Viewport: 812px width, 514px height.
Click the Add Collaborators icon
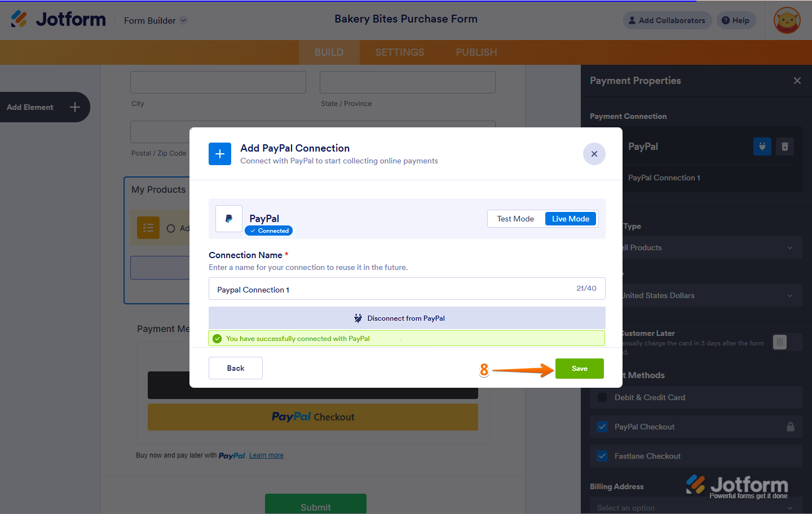(x=633, y=20)
